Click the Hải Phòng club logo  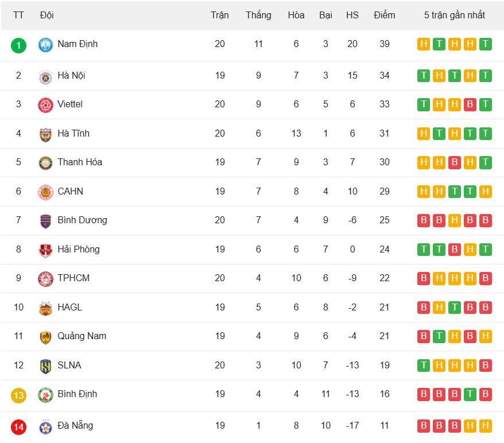(x=45, y=250)
